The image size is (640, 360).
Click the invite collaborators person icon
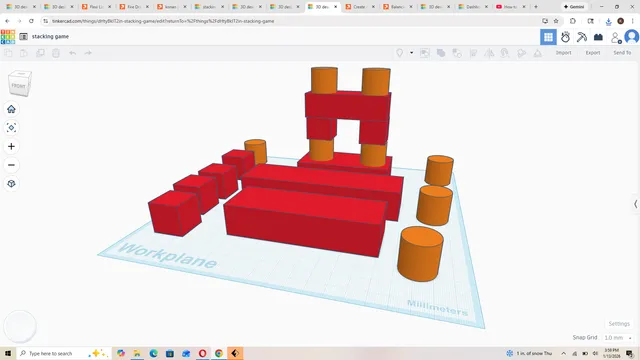click(x=616, y=38)
